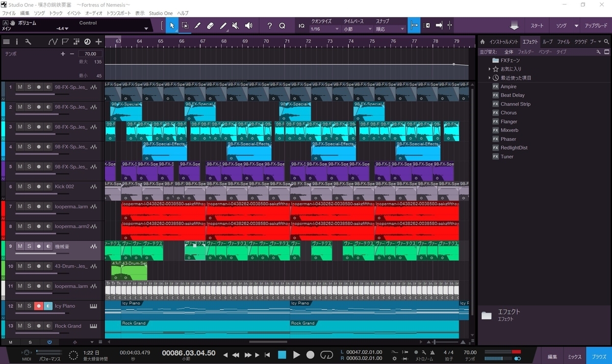Image resolution: width=612 pixels, height=364 pixels.
Task: Open the スナップ 順応 dropdown
Action: point(390,29)
